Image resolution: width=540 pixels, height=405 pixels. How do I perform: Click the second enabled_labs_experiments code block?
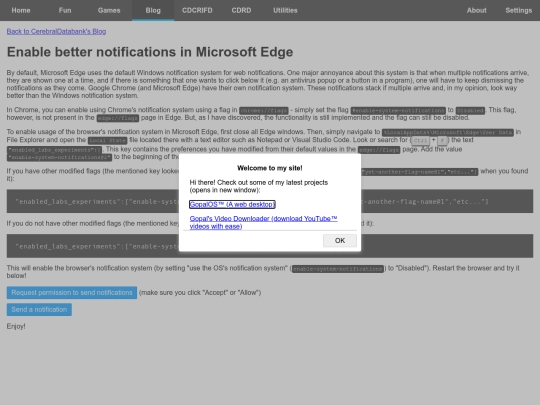point(270,246)
